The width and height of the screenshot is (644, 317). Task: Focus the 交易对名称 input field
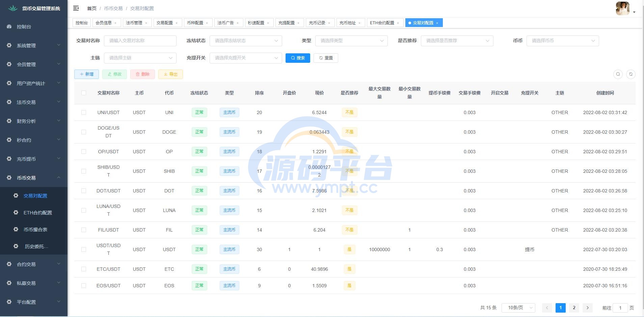[140, 41]
